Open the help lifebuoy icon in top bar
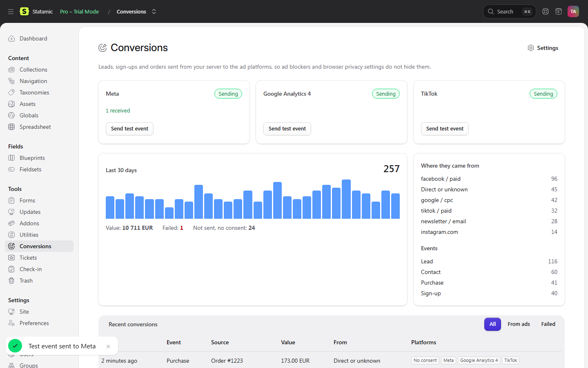The height and width of the screenshot is (368, 588). click(x=546, y=11)
